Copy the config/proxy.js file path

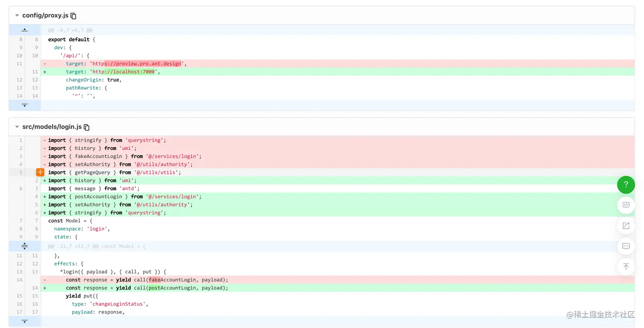73,16
